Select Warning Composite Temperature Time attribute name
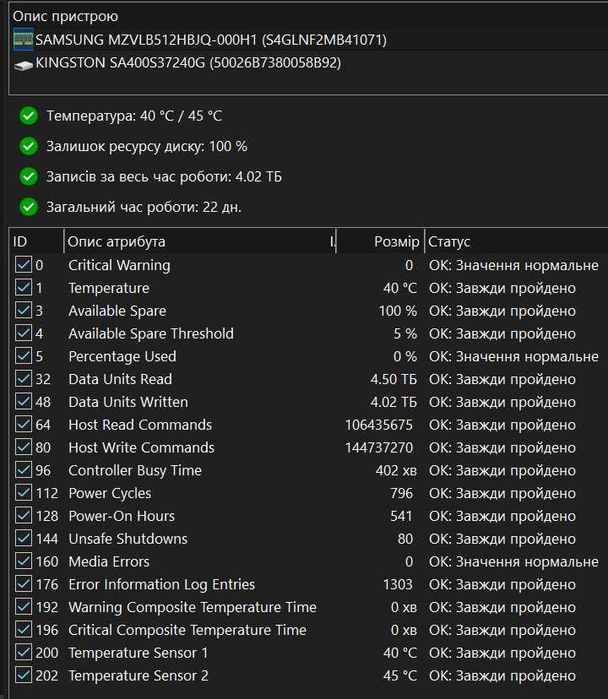608x699 pixels. tap(193, 607)
